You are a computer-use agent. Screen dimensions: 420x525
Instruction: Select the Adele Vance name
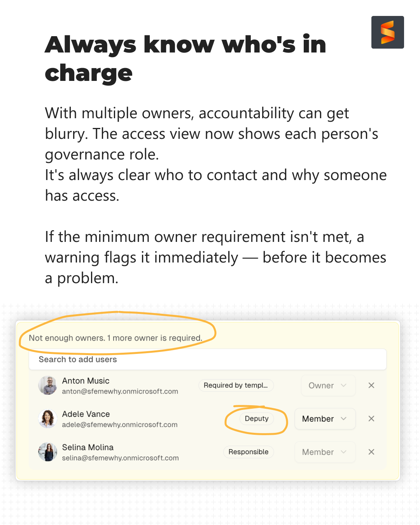pos(86,414)
